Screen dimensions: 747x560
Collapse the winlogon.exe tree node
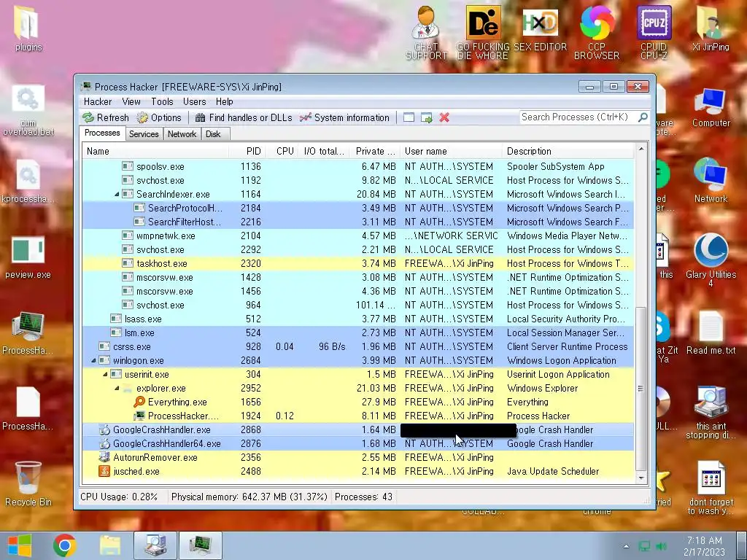tap(93, 360)
